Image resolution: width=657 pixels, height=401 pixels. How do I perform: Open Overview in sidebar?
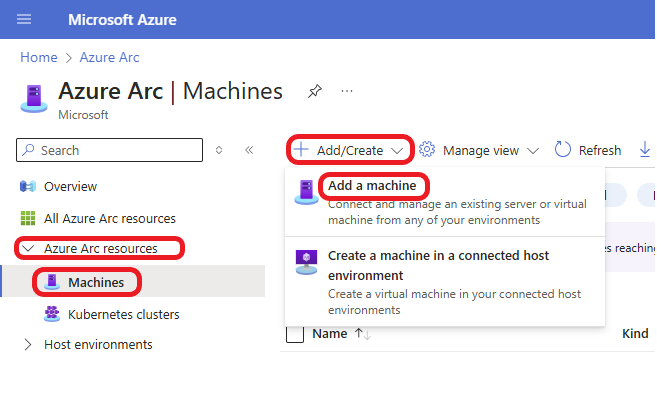point(70,186)
